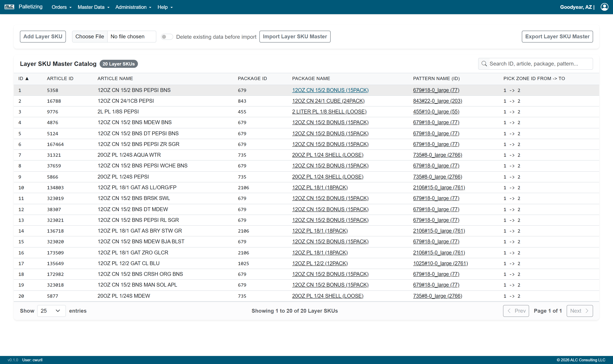This screenshot has width=613, height=364.
Task: Click Export Layer SKU Master button
Action: 557,37
